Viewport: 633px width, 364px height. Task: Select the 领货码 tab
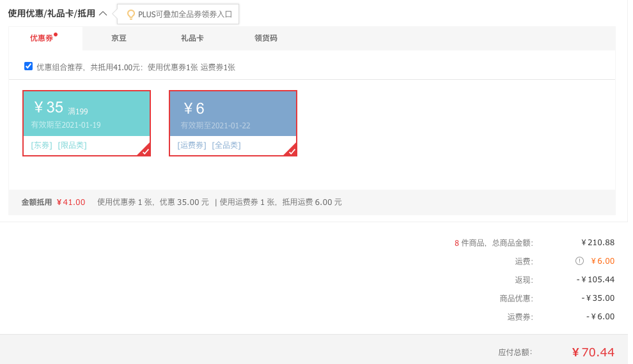tap(265, 38)
